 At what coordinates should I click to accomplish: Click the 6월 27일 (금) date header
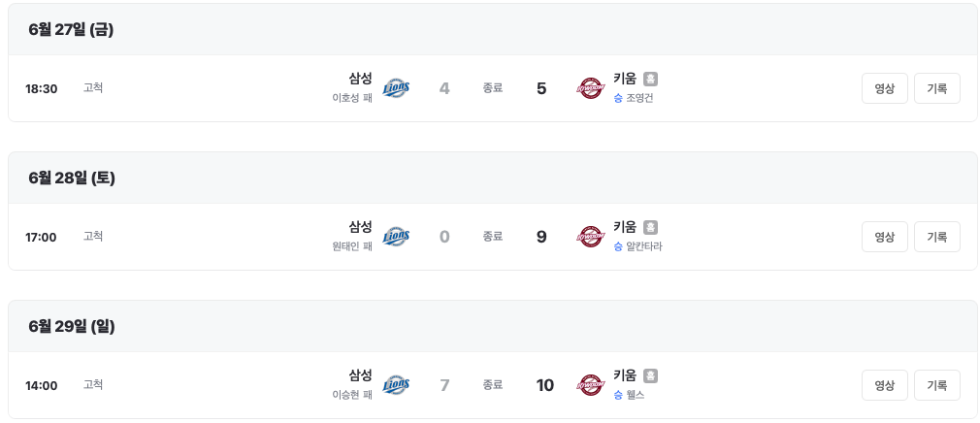click(71, 29)
